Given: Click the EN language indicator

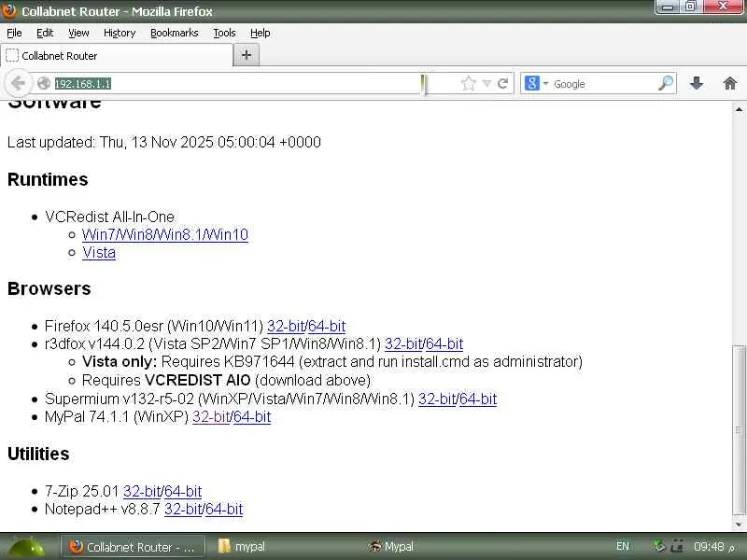Looking at the screenshot, I should pyautogui.click(x=623, y=546).
